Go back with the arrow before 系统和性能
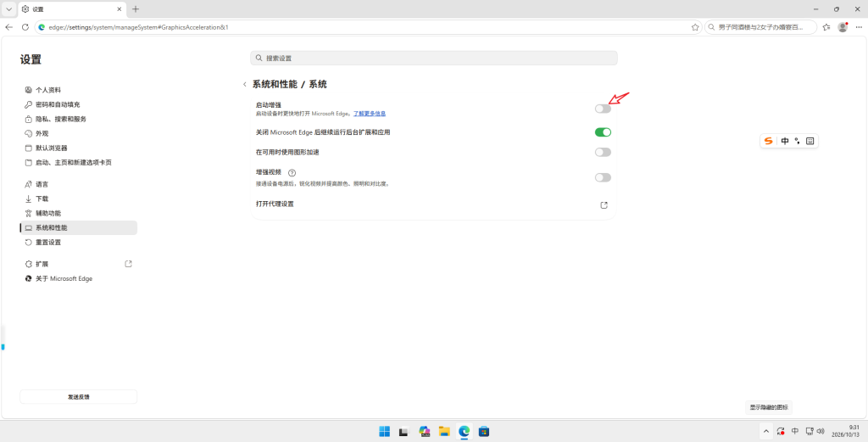868x442 pixels. coord(245,85)
